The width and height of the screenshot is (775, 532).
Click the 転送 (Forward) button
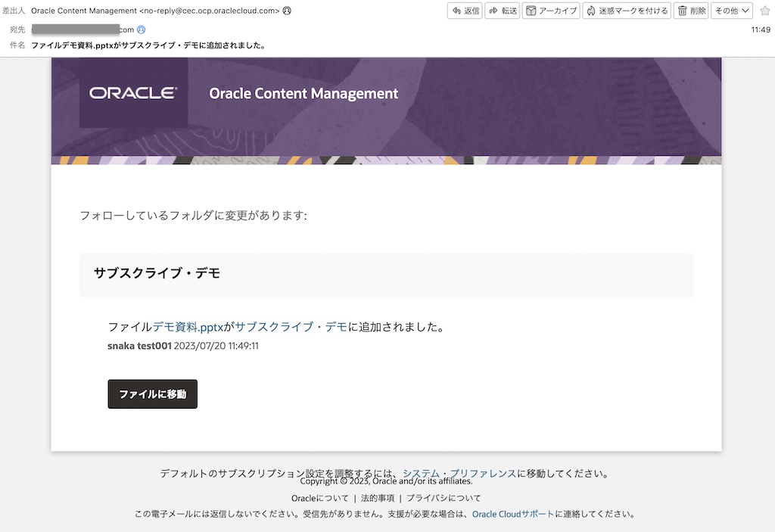[503, 11]
